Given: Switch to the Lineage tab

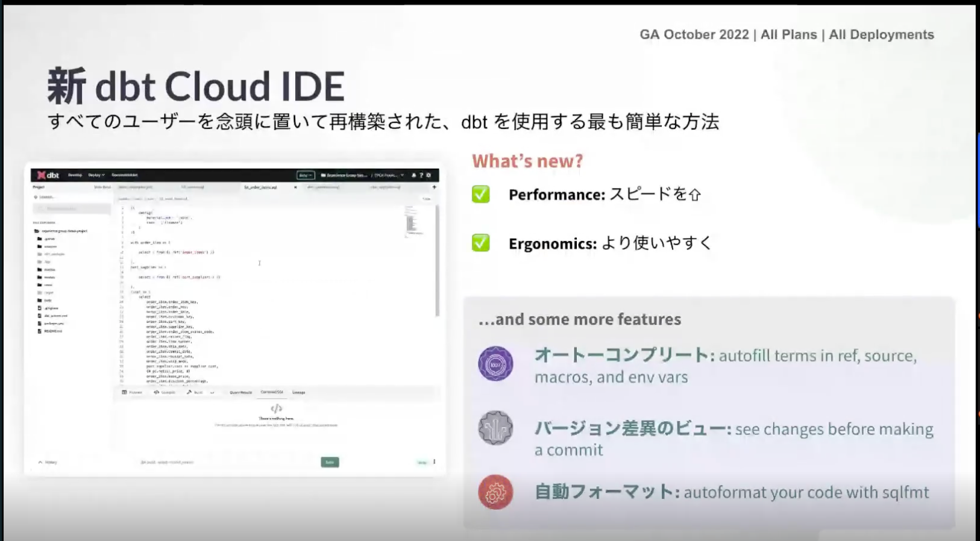Looking at the screenshot, I should point(298,392).
